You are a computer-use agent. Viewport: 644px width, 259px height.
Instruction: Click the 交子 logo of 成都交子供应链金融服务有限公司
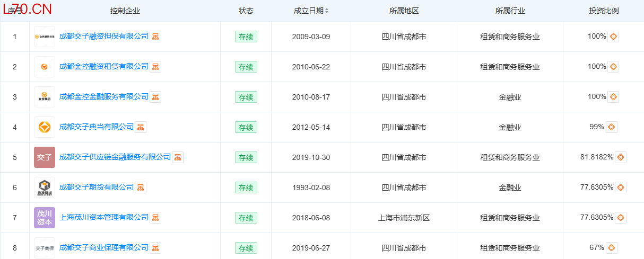(45, 157)
